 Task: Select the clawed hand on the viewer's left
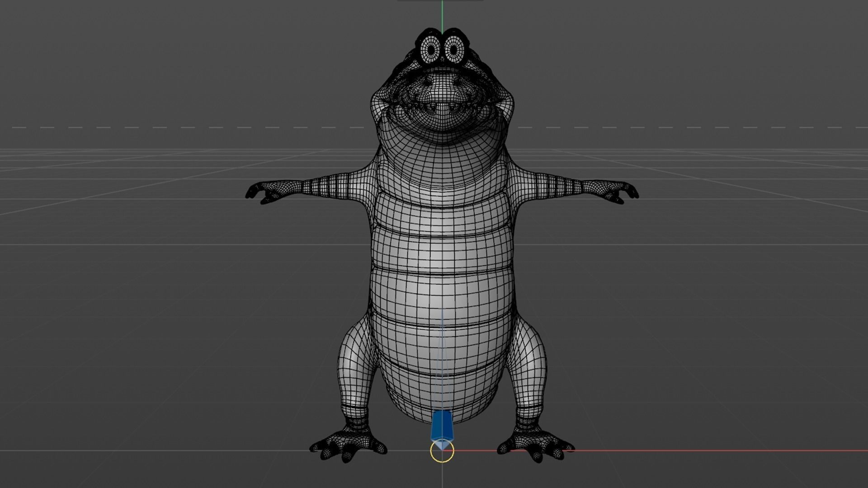tap(274, 192)
